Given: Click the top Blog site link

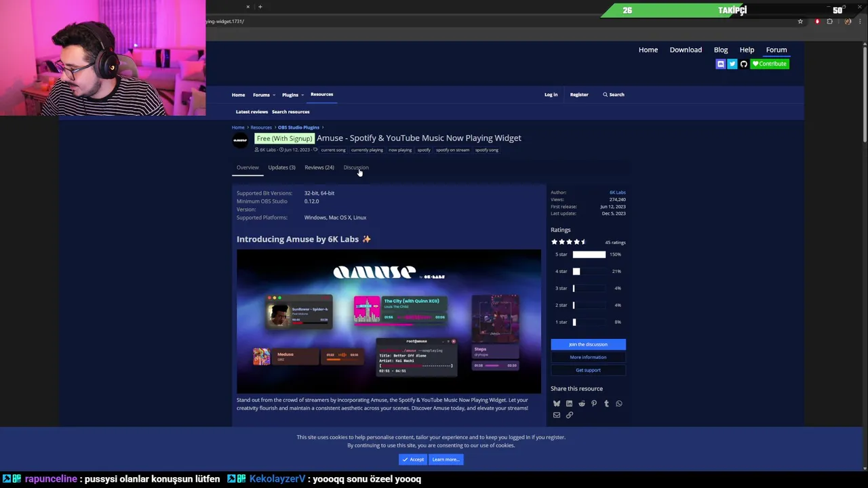Looking at the screenshot, I should 721,49.
